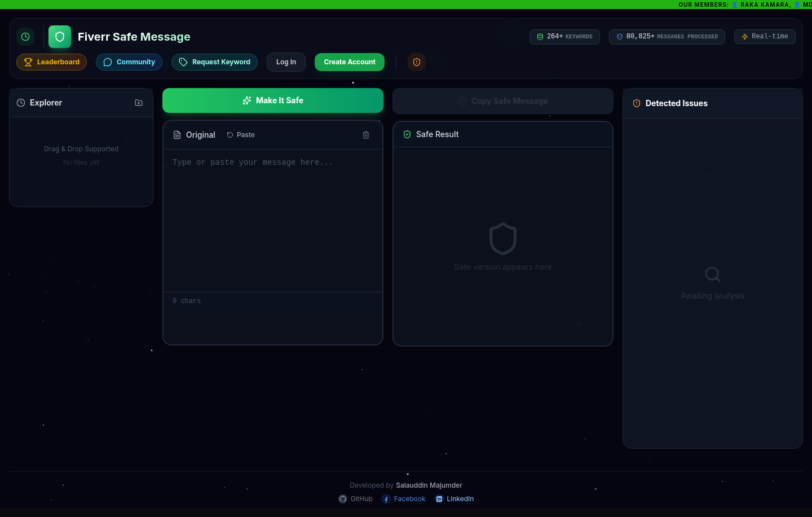
Task: Focus the message text area
Action: click(x=273, y=221)
